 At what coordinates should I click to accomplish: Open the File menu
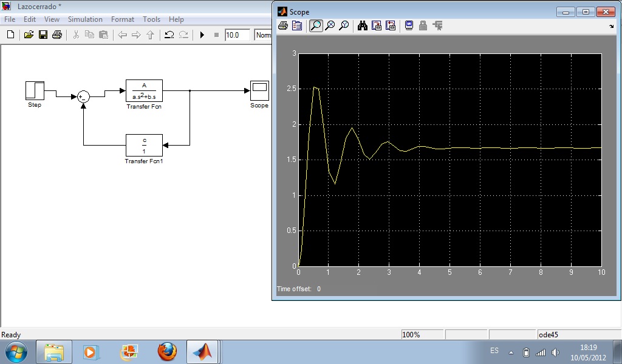10,19
